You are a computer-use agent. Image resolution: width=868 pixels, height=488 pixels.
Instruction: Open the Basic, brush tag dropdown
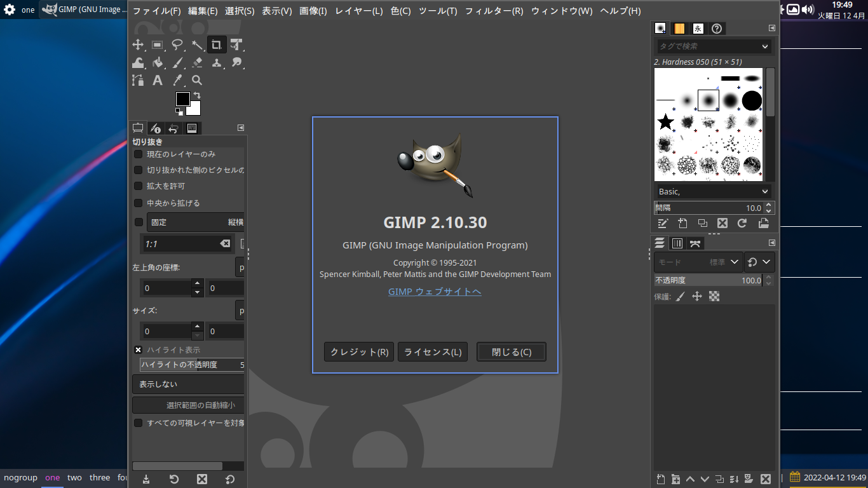(x=714, y=191)
